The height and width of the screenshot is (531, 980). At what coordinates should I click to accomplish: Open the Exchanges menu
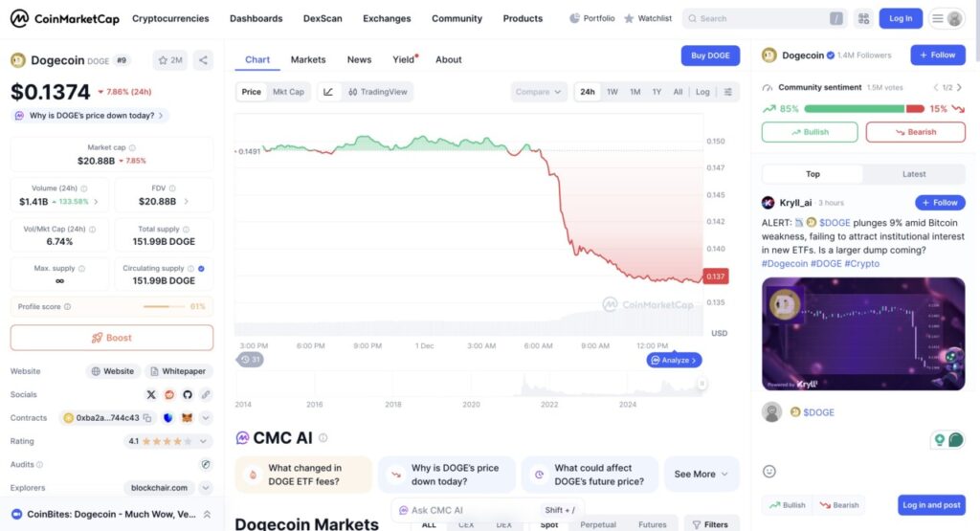click(387, 18)
